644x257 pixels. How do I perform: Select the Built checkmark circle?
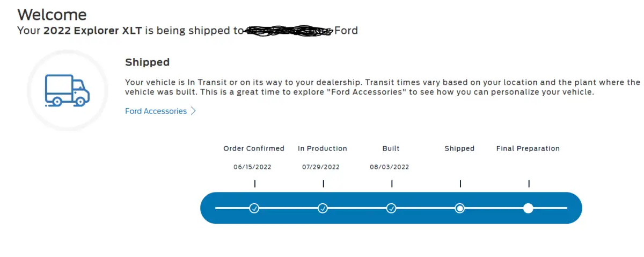click(x=392, y=208)
